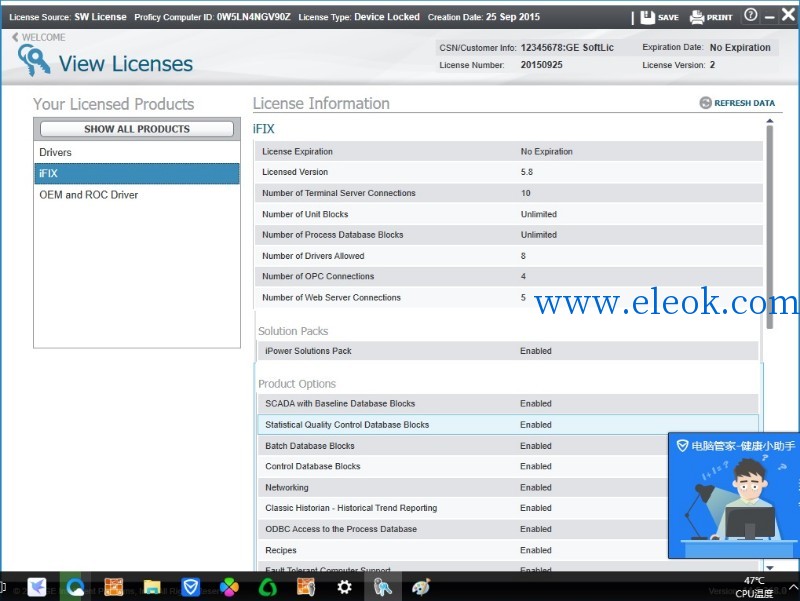The width and height of the screenshot is (800, 601).
Task: Click the CPU temperature 47°C tray indicator
Action: point(754,587)
